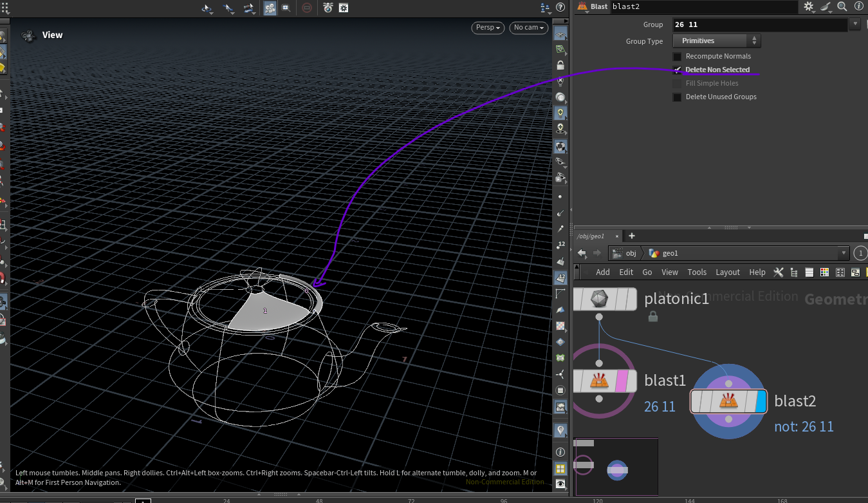The width and height of the screenshot is (868, 503).
Task: Go back with the network navigation arrow
Action: 582,253
